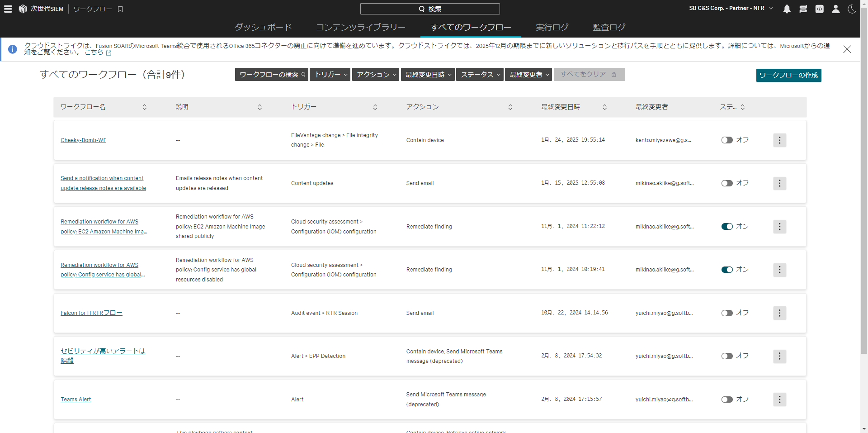Expand the トリガー filter dropdown

click(x=330, y=75)
